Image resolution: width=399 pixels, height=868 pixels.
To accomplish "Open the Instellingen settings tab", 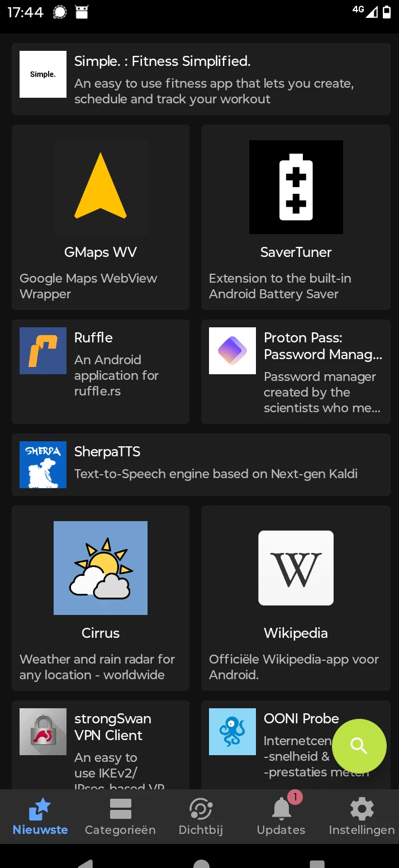I will 362,816.
